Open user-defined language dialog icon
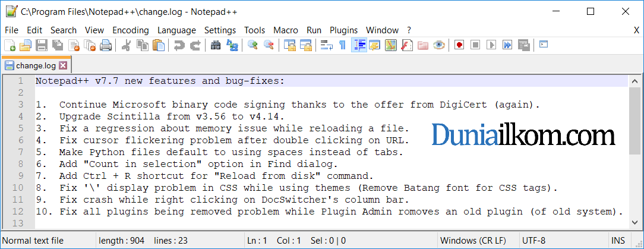 point(374,45)
